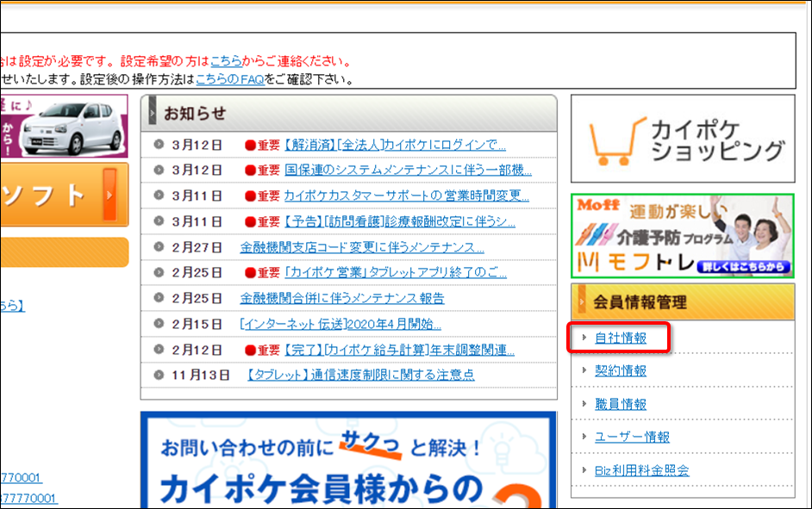The image size is (812, 509).
Task: Click the お知らせ panel header
Action: (348, 114)
